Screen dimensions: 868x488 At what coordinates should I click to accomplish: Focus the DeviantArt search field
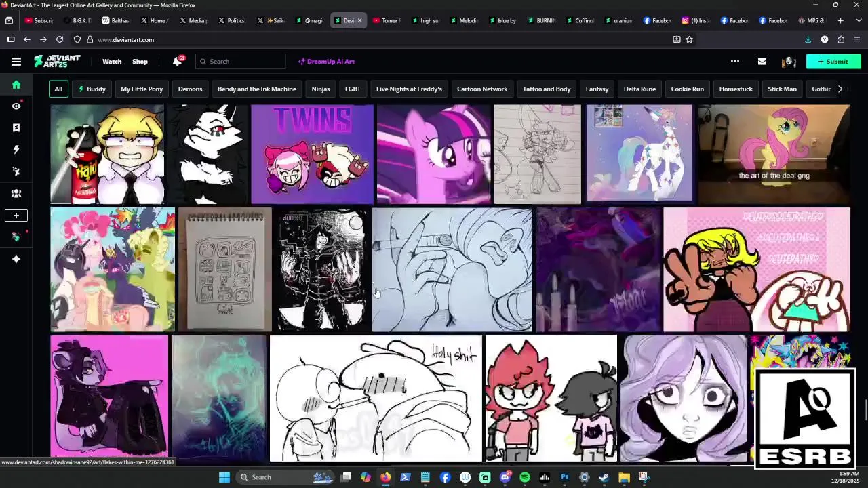[240, 62]
